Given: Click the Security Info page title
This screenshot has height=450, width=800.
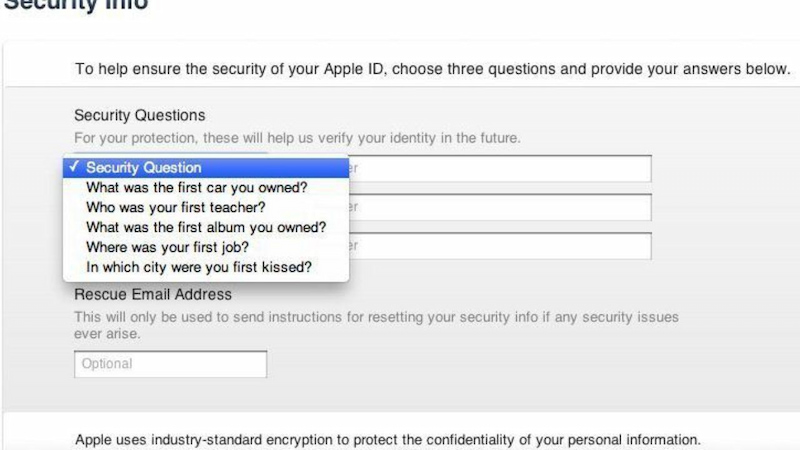Looking at the screenshot, I should point(75,5).
